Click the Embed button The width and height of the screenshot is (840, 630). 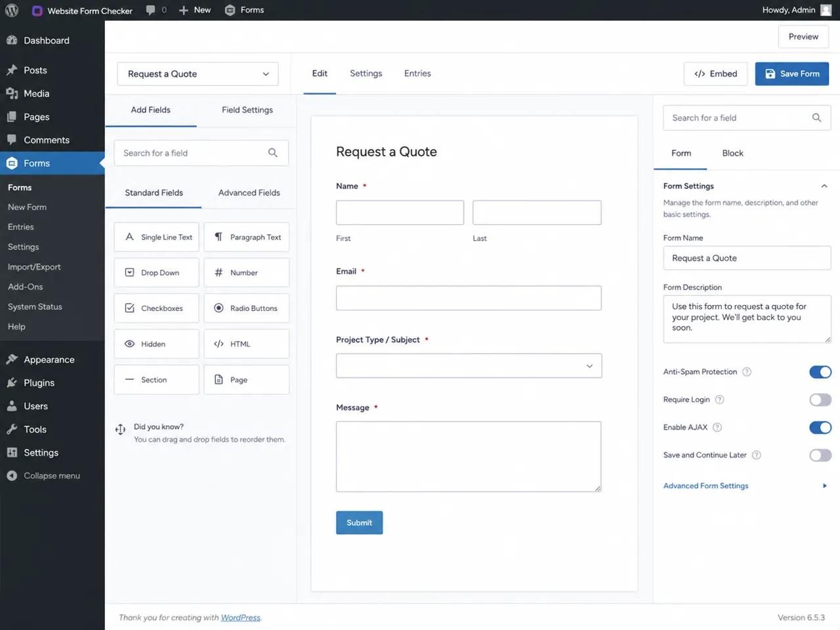coord(716,73)
